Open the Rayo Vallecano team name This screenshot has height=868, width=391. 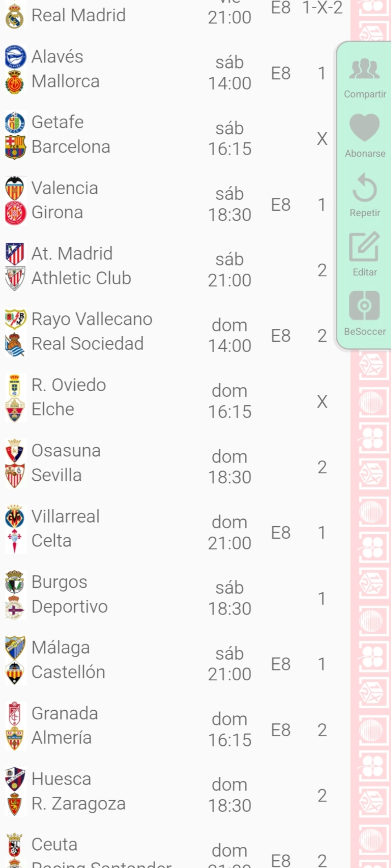(92, 319)
